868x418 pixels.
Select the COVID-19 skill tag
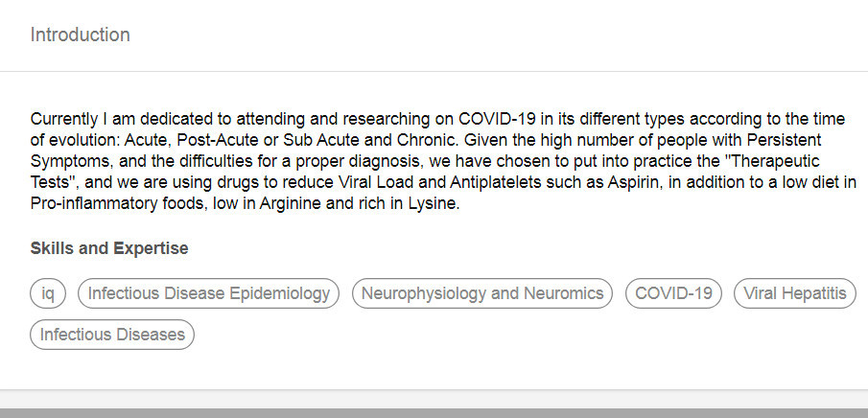(x=673, y=292)
